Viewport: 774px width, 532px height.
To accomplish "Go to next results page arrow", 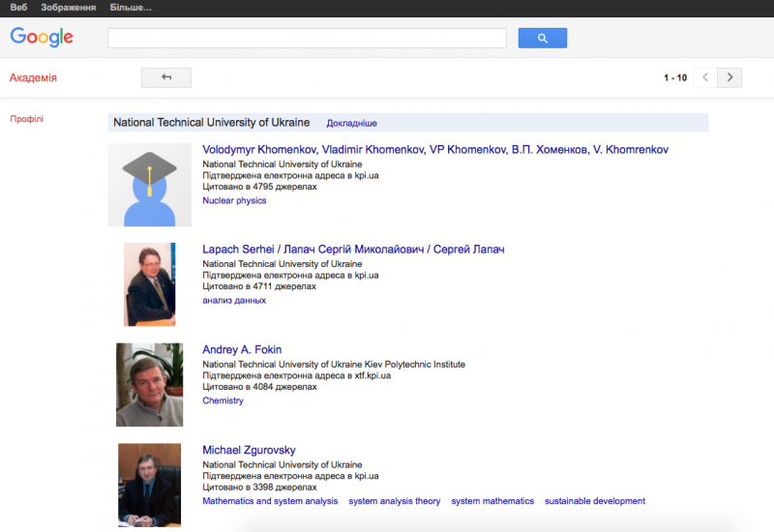I will (729, 77).
